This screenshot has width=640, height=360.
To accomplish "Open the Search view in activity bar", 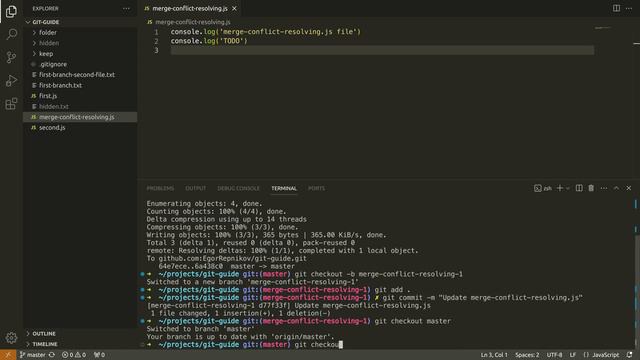I will [11, 34].
